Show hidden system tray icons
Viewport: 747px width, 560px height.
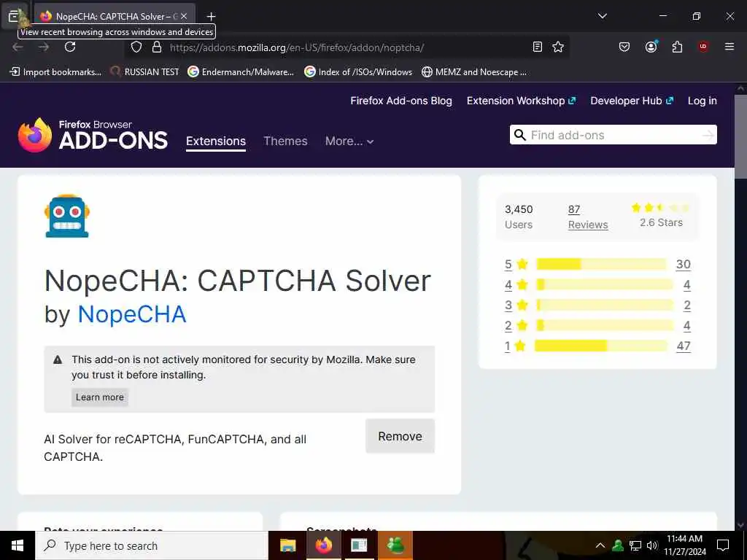pos(600,545)
